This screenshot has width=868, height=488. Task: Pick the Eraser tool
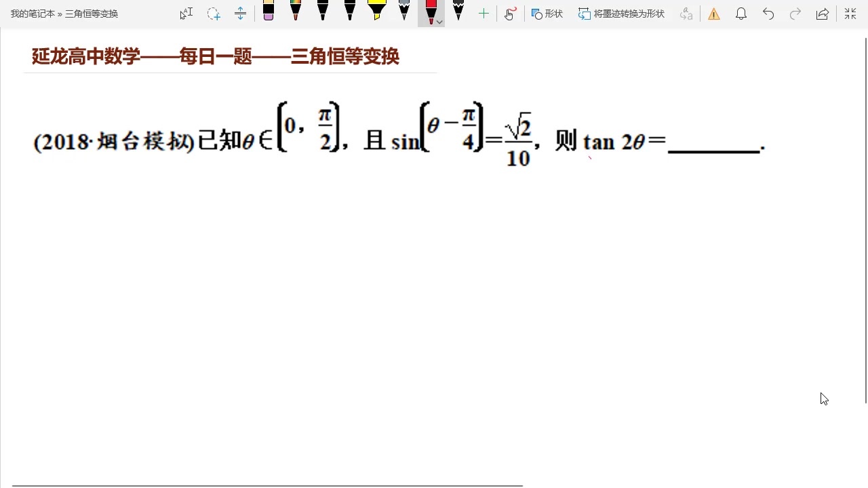(x=269, y=11)
